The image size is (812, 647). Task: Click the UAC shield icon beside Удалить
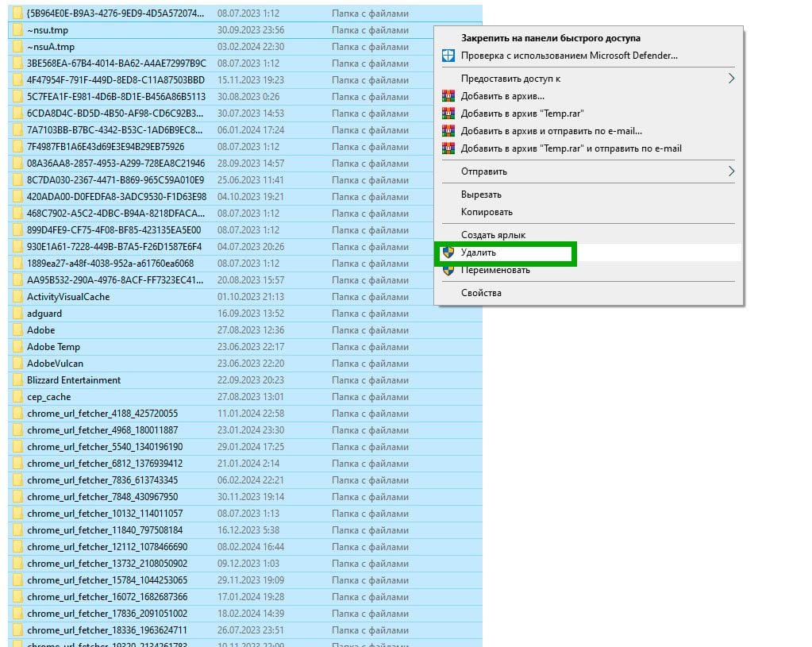pos(448,252)
